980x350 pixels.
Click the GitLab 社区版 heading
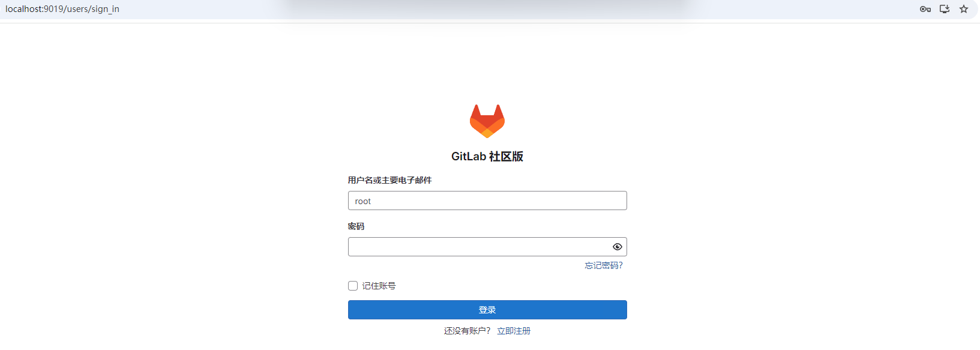tap(487, 156)
